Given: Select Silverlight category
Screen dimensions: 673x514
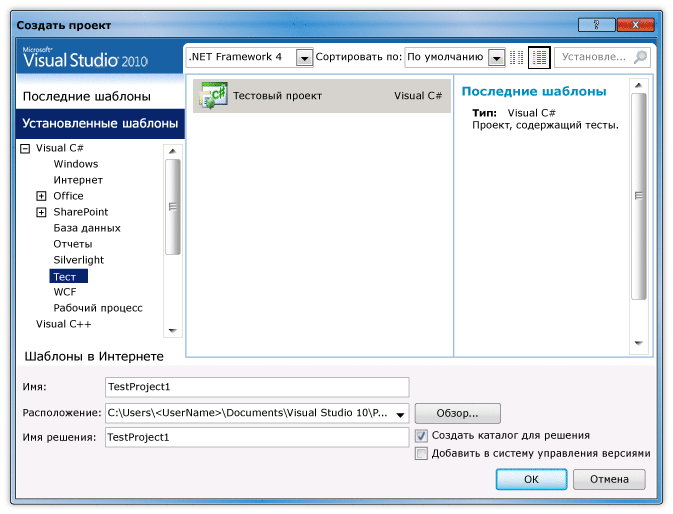Looking at the screenshot, I should coord(79,260).
